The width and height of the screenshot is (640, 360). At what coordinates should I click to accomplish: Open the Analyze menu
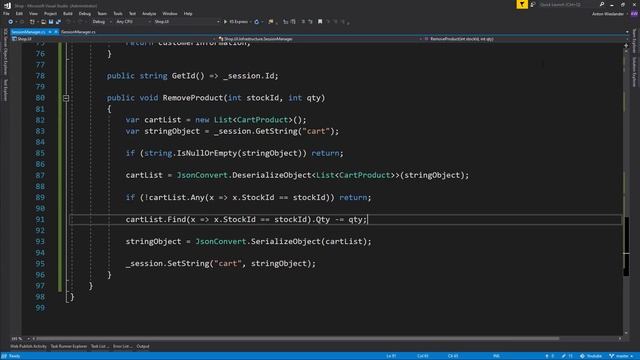(149, 13)
